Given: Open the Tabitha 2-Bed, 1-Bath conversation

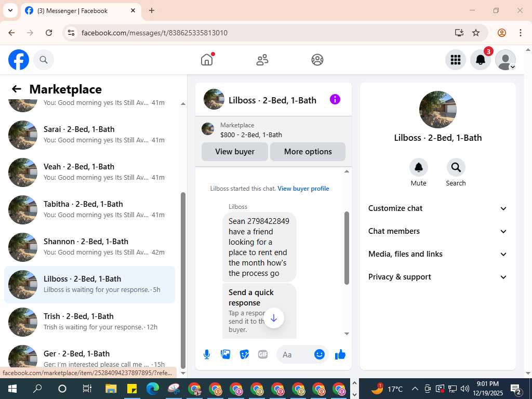Looking at the screenshot, I should pos(89,210).
